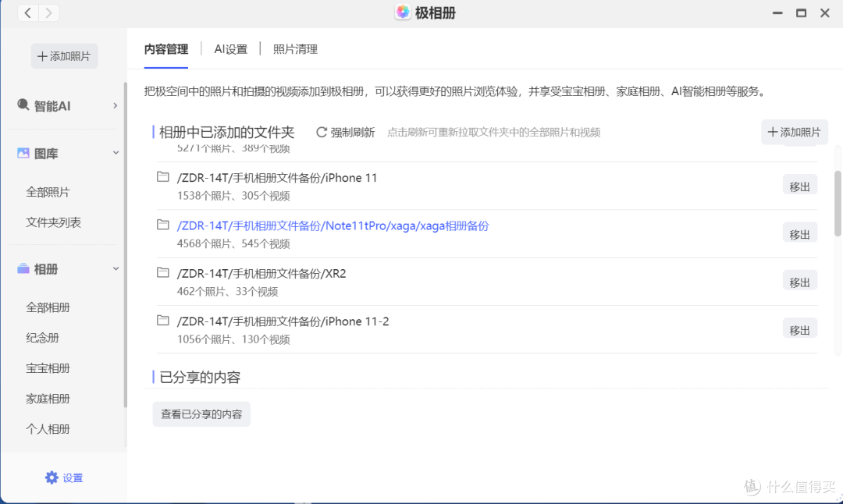Go back with the left arrow
The image size is (843, 504).
pos(28,13)
